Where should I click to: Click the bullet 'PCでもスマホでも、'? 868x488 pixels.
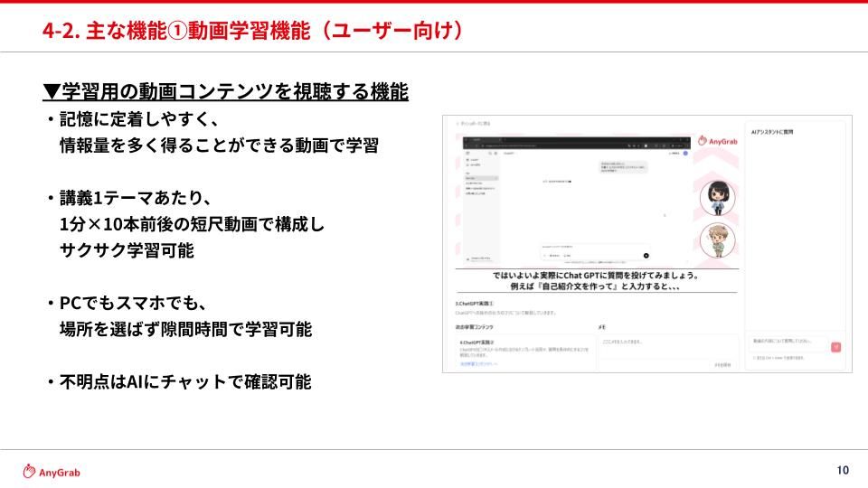(x=133, y=304)
